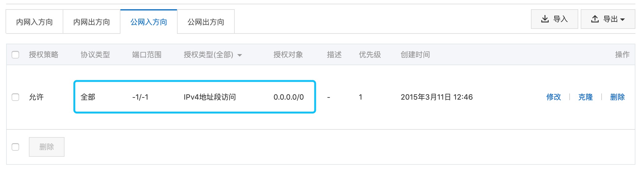This screenshot has width=644, height=174.
Task: Click the export (导出) upload icon
Action: [595, 19]
